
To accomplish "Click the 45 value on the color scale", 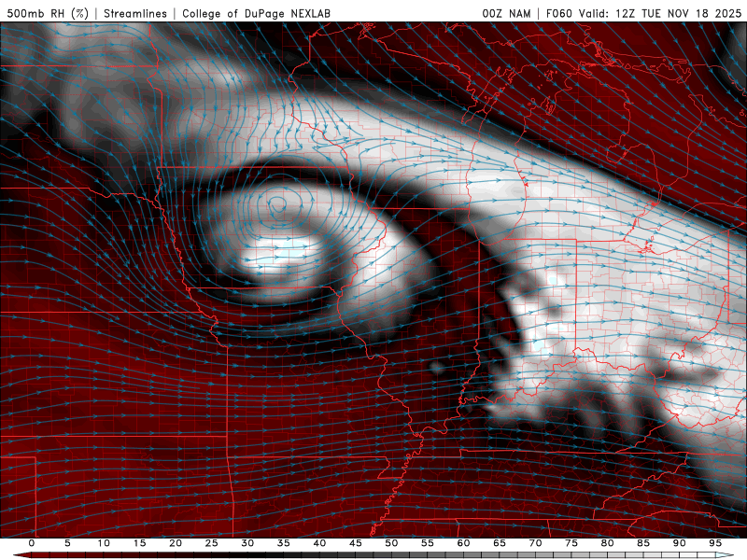I will [355, 543].
